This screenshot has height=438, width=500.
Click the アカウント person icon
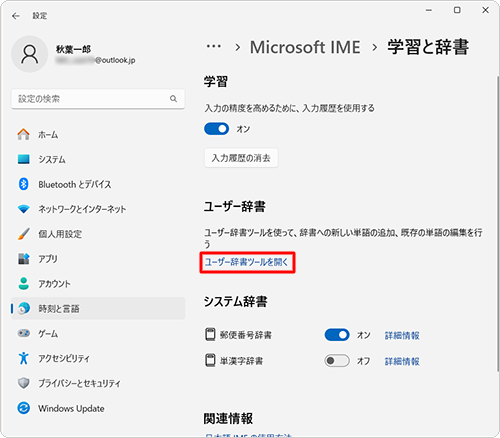pyautogui.click(x=23, y=284)
